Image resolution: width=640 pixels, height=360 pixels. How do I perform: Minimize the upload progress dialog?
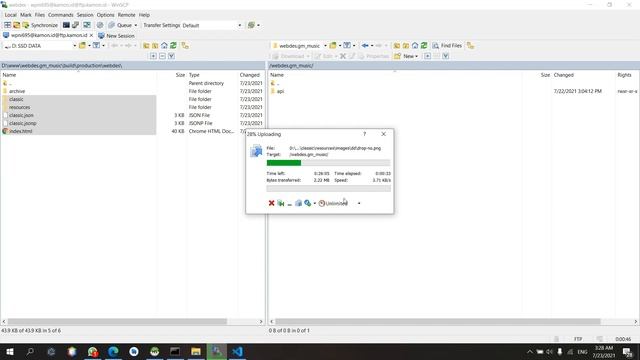[289, 203]
